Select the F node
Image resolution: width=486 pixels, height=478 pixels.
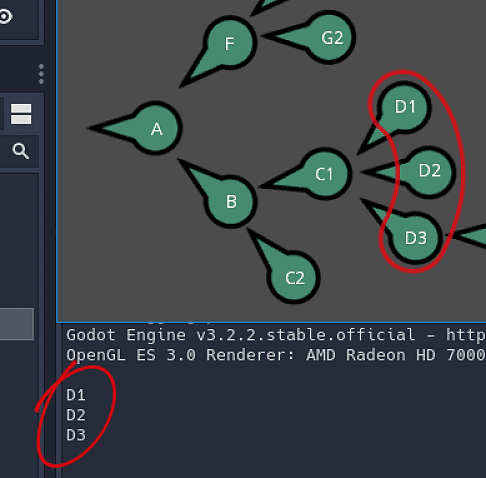229,43
